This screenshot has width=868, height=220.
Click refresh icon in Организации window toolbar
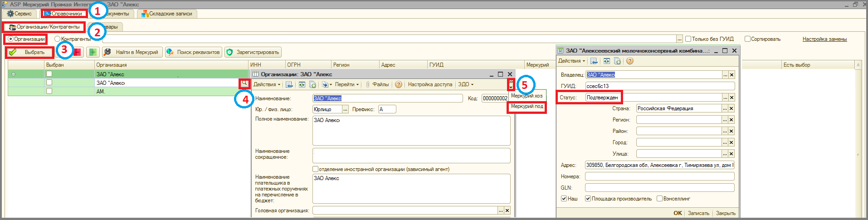coord(302,84)
